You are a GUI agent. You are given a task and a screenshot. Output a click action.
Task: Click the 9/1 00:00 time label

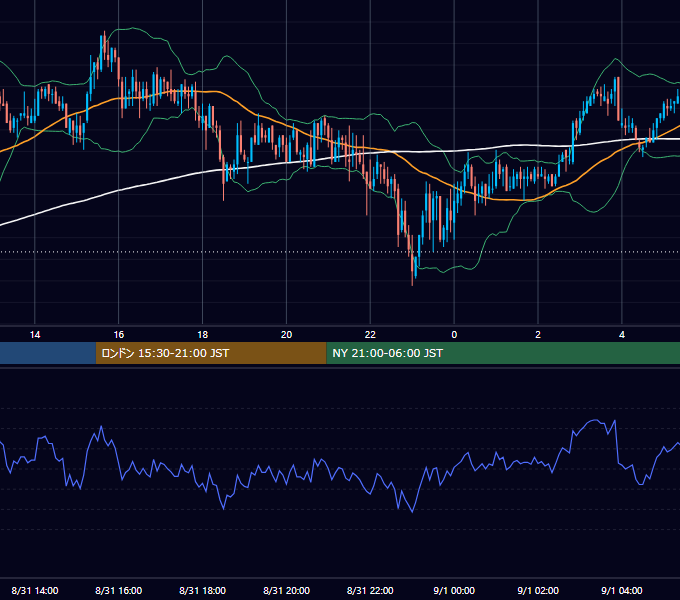pyautogui.click(x=454, y=590)
